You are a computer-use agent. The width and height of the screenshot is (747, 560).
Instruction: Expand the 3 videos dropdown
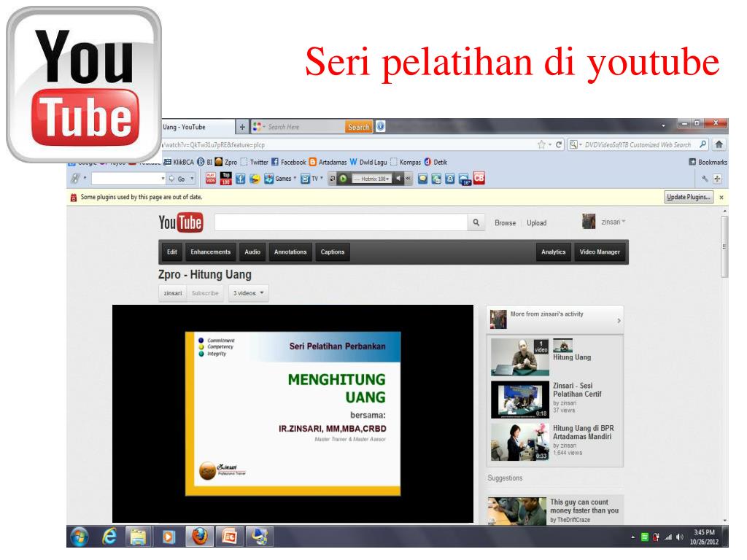click(x=249, y=293)
